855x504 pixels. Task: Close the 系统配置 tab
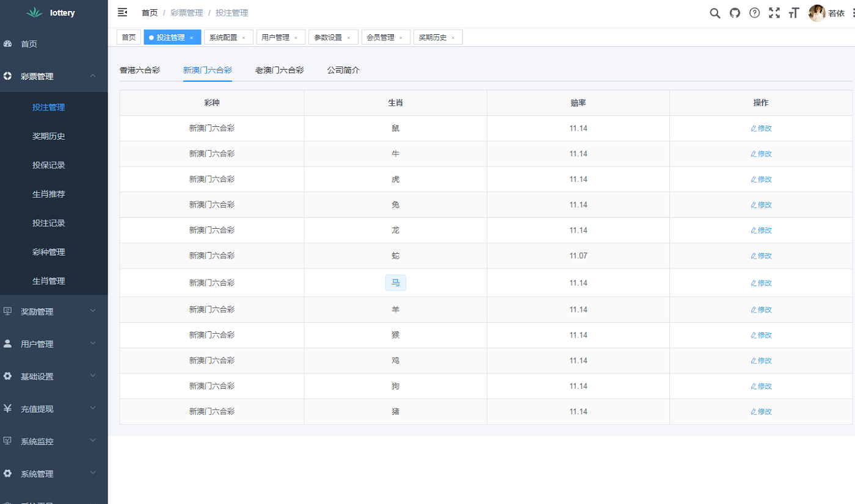(x=244, y=38)
